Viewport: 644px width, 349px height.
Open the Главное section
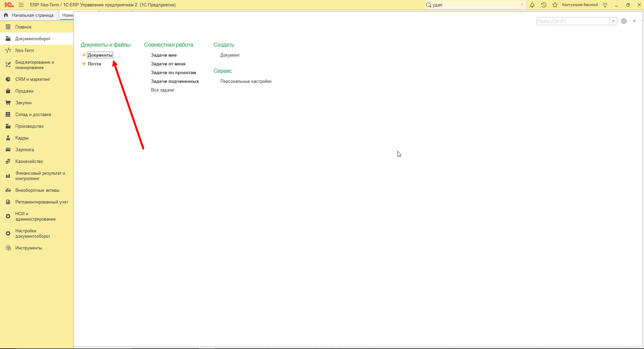coord(37,27)
